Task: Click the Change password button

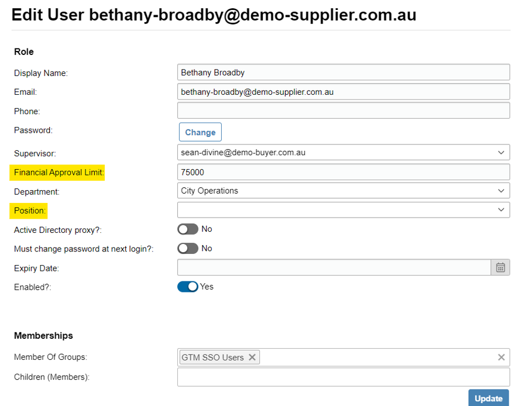Action: (200, 132)
